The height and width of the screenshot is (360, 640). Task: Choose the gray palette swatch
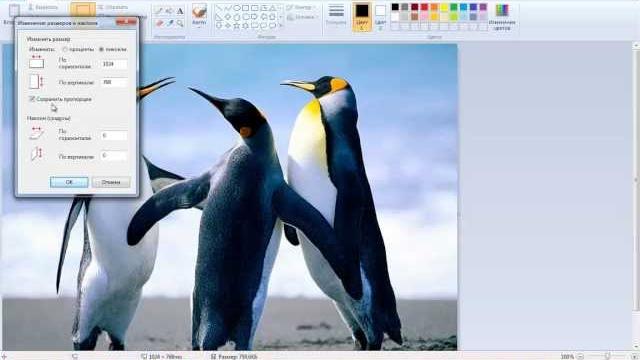(404, 7)
